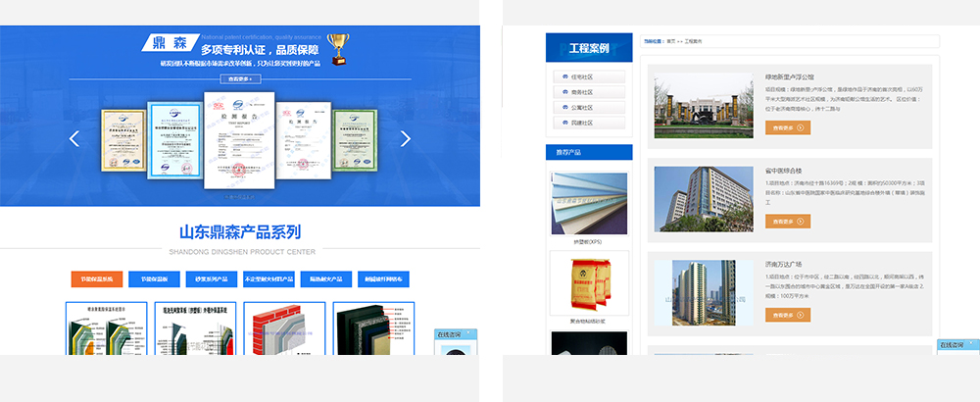Open the beige-bordered certificate on the far left

tap(123, 140)
